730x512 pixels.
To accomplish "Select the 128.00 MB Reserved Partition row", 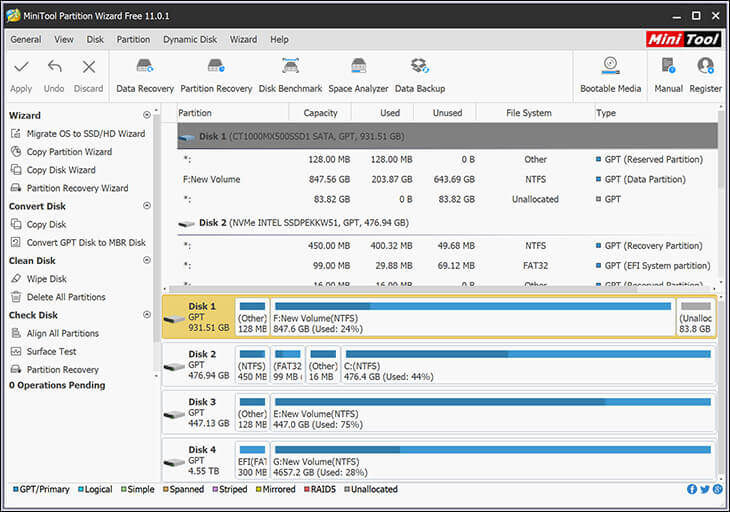I will pyautogui.click(x=447, y=160).
